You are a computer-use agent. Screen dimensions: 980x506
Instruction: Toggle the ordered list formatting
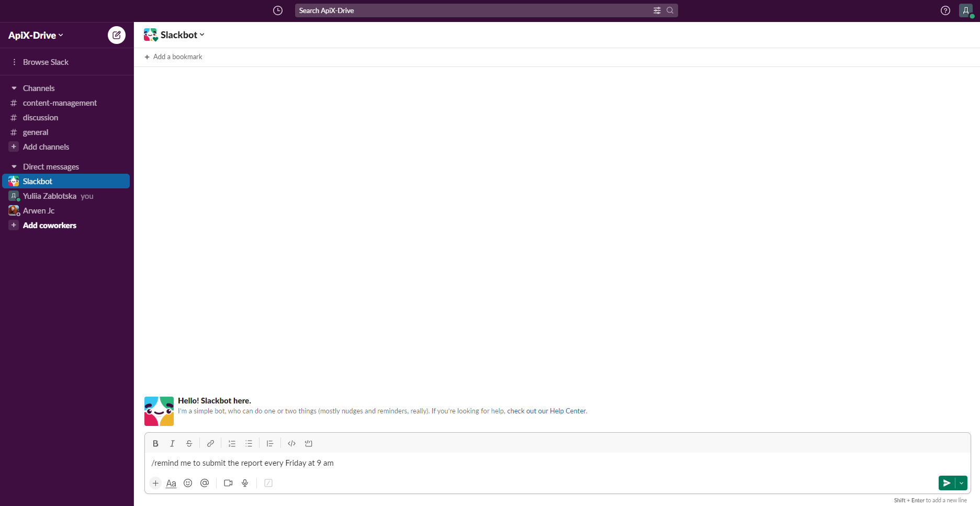point(232,443)
